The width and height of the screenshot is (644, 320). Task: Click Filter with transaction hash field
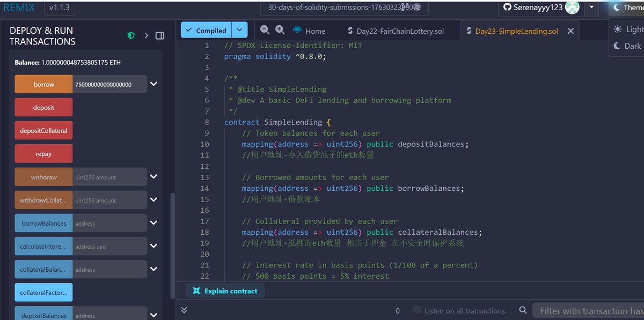tap(588, 310)
